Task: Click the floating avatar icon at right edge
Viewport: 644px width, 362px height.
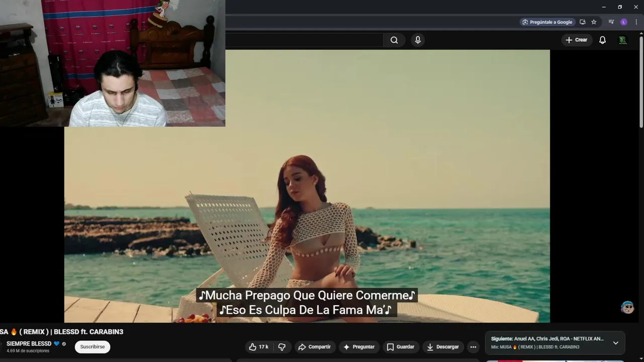Action: [627, 308]
